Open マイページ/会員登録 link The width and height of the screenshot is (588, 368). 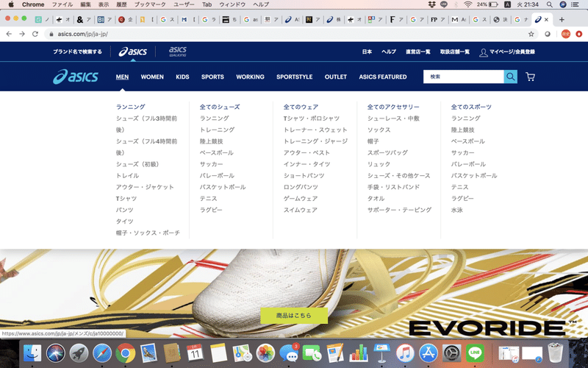point(507,52)
